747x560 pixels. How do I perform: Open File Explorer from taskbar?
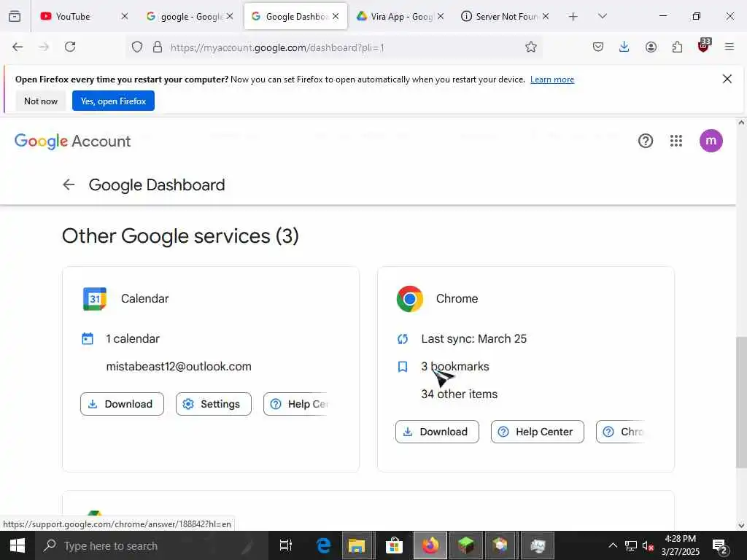coord(356,545)
